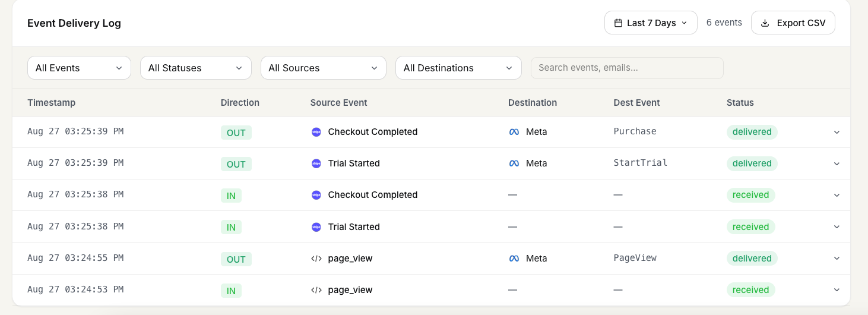Click delivered status badge in Purchase row

pos(752,132)
